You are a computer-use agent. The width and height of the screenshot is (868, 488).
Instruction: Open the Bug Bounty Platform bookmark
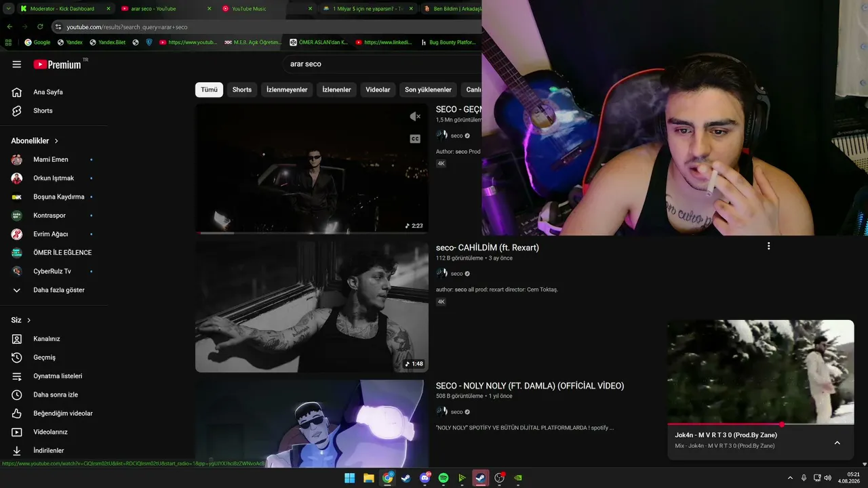coord(448,42)
